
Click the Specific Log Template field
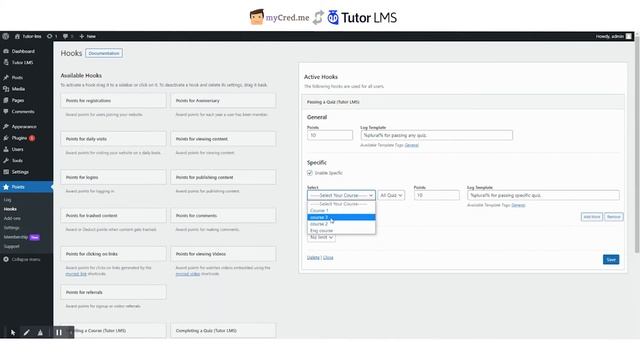coord(543,196)
